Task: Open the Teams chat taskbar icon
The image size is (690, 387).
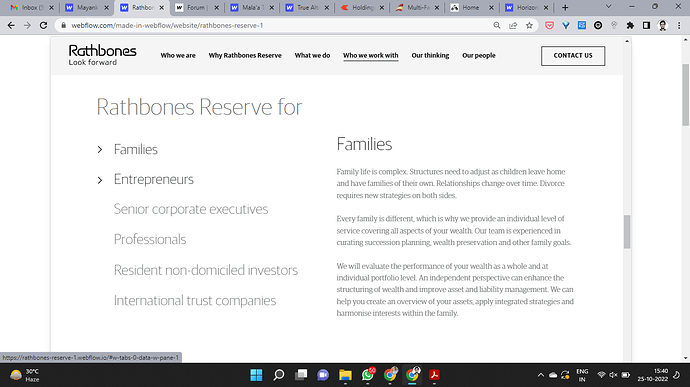Action: 323,375
